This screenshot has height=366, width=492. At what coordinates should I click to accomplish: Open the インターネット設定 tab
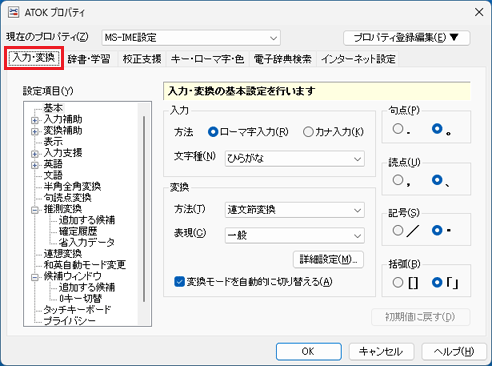(358, 59)
